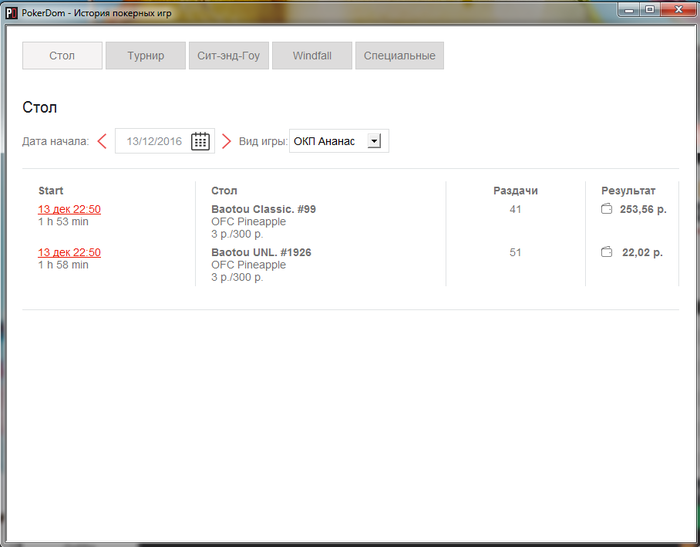700x547 pixels.
Task: Click wallet icon beside 253,56 р.
Action: [x=606, y=209]
